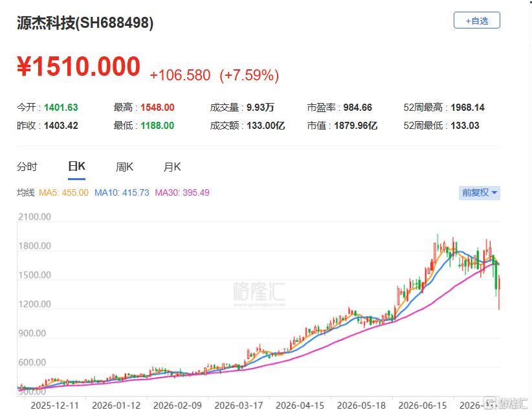
Task: Click the 格隆汇 watermark in chart center
Action: pos(260,293)
